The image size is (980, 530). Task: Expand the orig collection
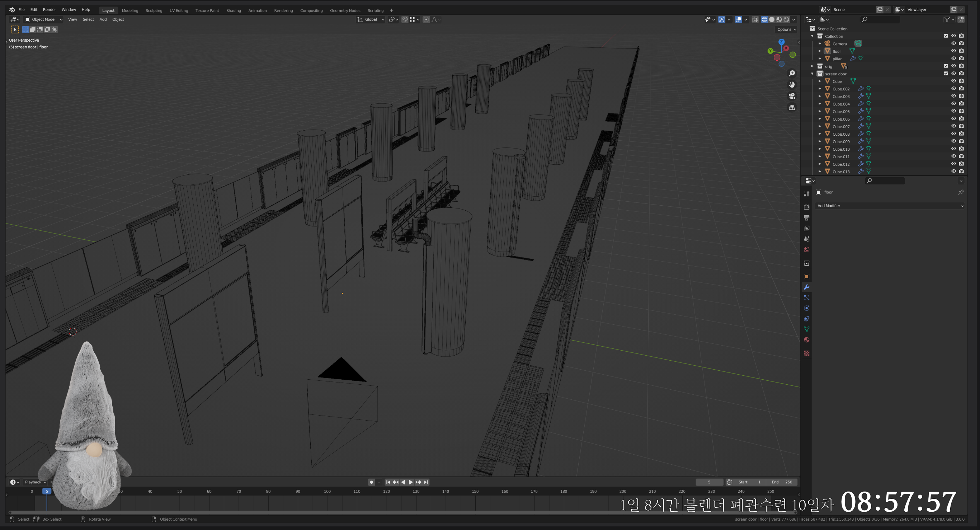click(x=812, y=66)
